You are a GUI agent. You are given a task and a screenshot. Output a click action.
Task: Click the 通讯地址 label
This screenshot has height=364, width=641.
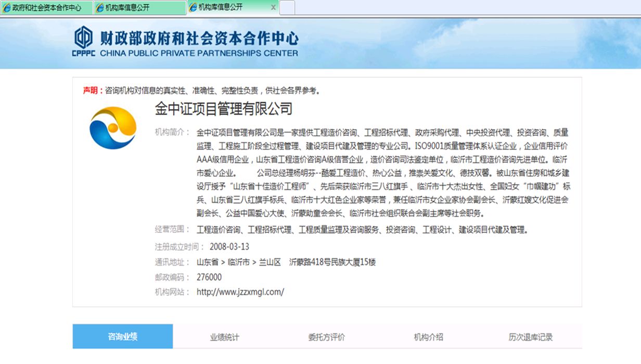click(x=172, y=262)
